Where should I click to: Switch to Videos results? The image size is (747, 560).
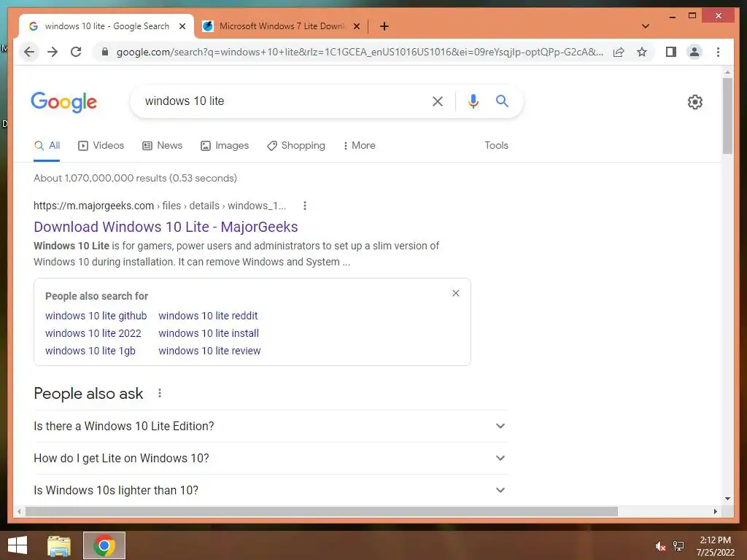pos(101,146)
